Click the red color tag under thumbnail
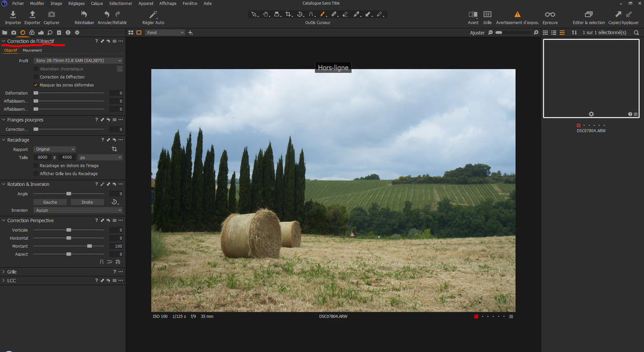Screen dimensions: 644x352 click(x=579, y=125)
